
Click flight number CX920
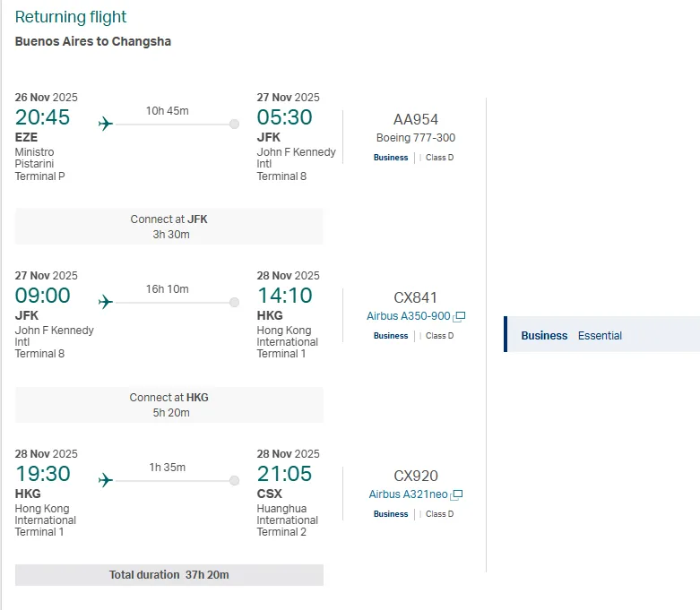point(416,476)
